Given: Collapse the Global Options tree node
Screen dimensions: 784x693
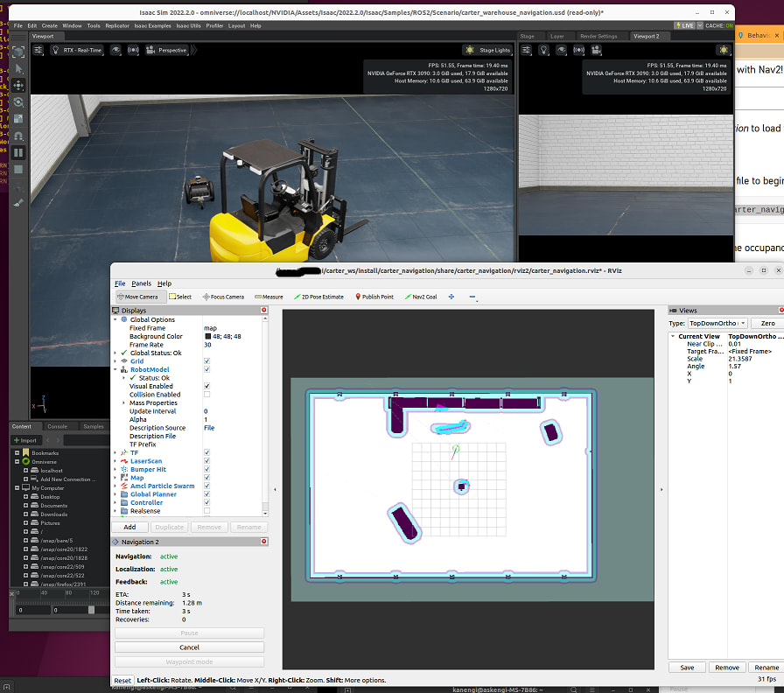Looking at the screenshot, I should point(115,319).
